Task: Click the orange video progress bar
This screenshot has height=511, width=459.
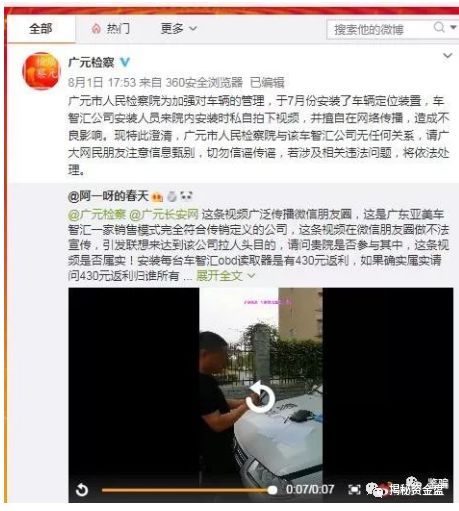Action: (189, 490)
